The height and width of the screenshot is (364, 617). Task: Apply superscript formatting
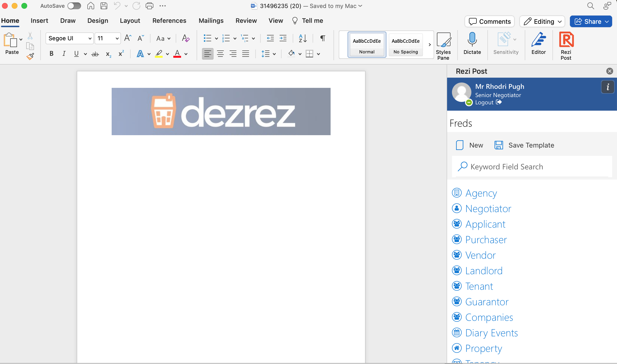point(121,53)
